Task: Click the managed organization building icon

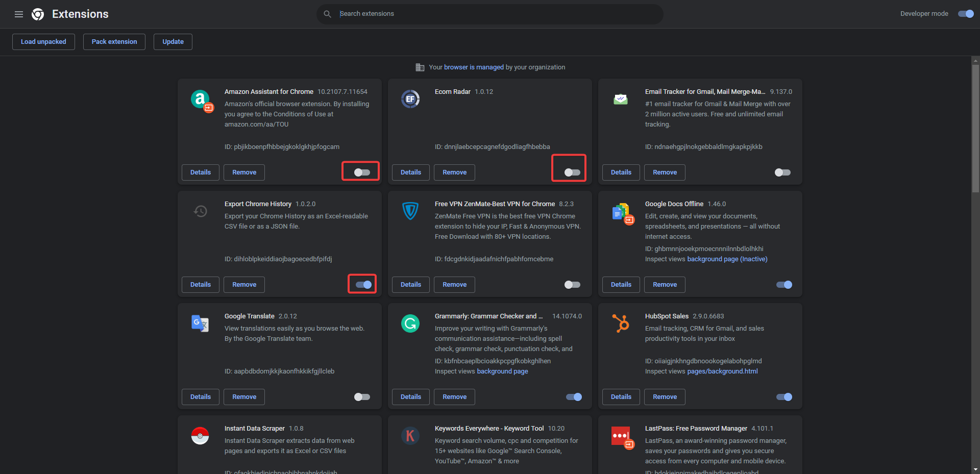Action: (x=420, y=67)
